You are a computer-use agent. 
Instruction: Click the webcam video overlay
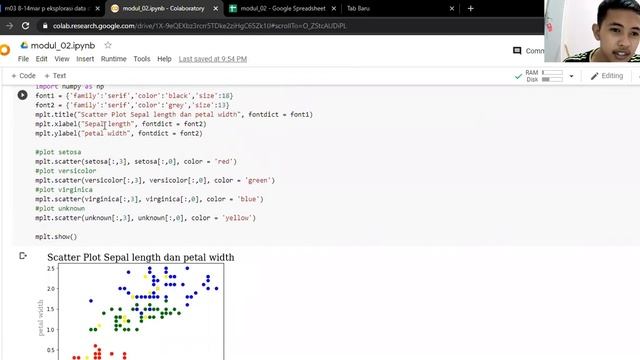pos(592,31)
